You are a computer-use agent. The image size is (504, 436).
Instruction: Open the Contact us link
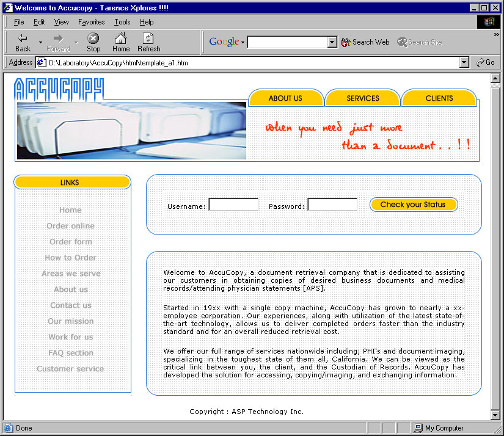(71, 305)
